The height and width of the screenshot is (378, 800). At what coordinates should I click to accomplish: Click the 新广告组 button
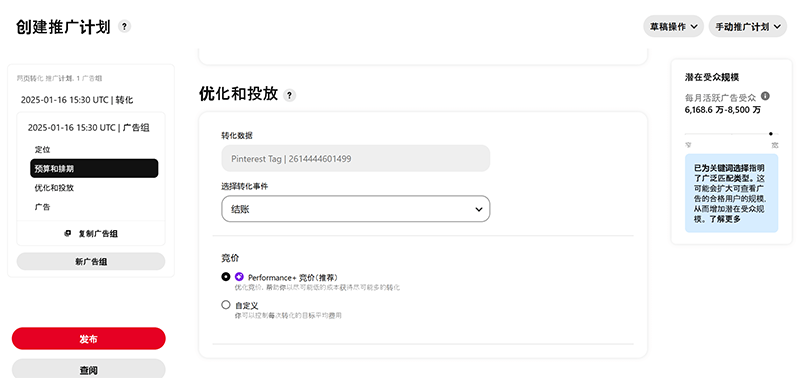click(91, 261)
